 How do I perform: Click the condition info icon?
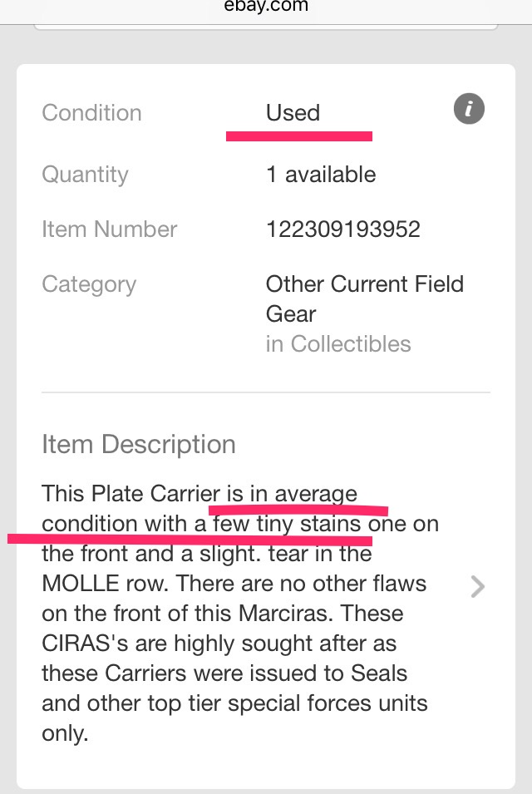[470, 109]
